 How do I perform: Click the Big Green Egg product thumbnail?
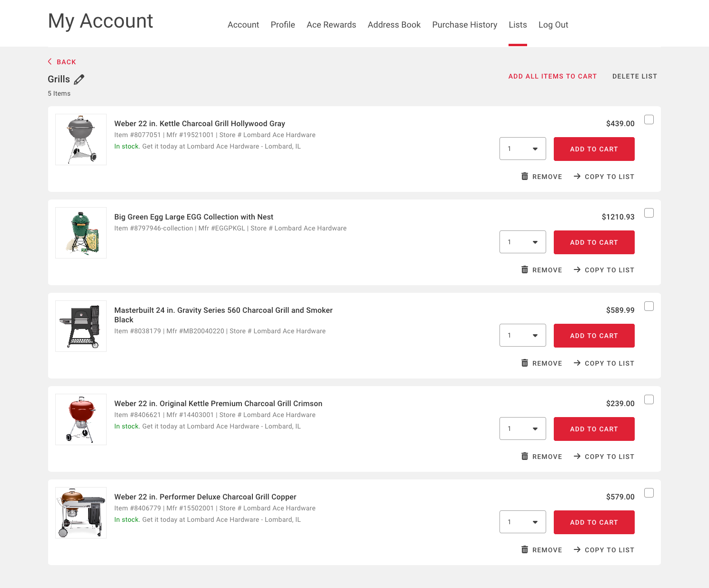[80, 232]
